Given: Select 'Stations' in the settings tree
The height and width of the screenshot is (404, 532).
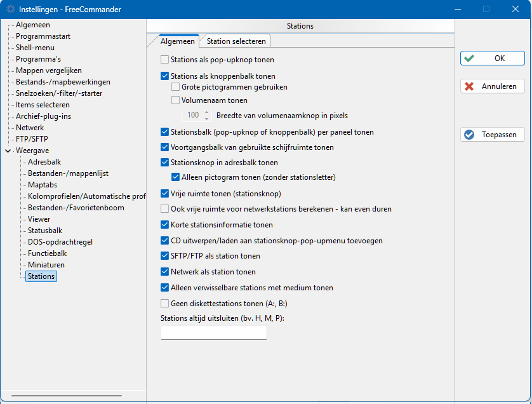Looking at the screenshot, I should (x=41, y=276).
